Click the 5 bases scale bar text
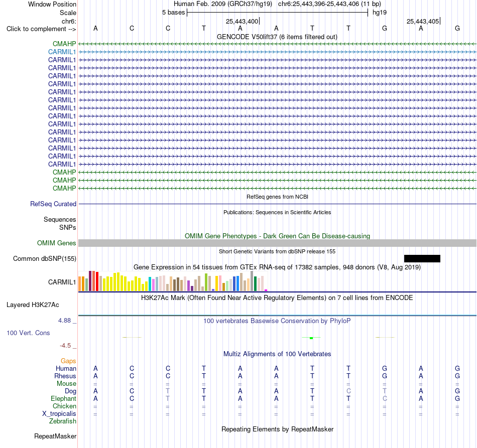The width and height of the screenshot is (477, 448). coord(173,13)
